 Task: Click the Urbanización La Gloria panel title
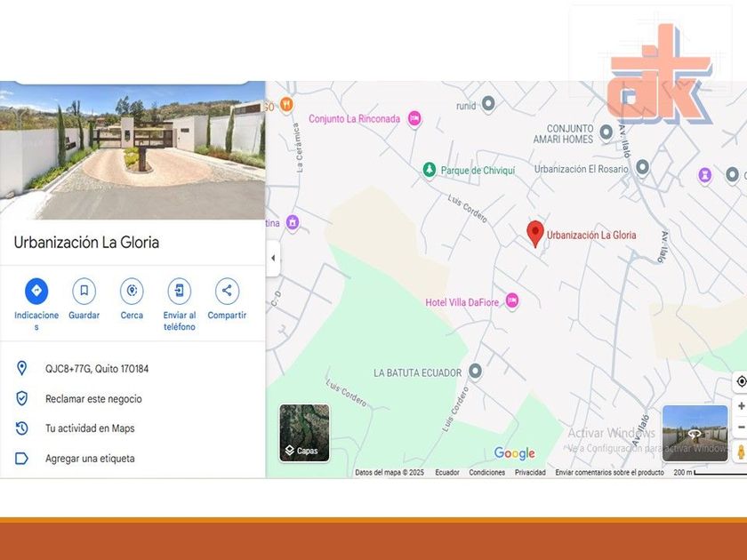(x=86, y=243)
